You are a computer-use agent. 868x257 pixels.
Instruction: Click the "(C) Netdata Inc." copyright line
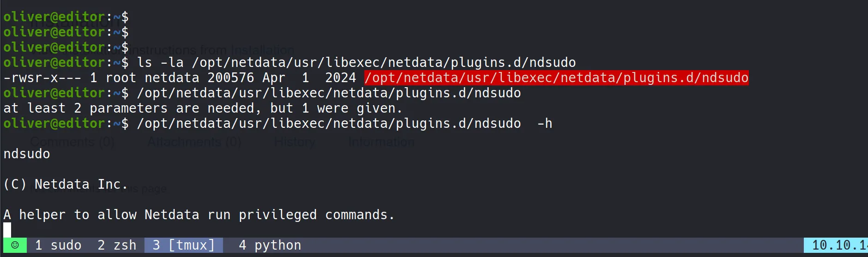65,184
